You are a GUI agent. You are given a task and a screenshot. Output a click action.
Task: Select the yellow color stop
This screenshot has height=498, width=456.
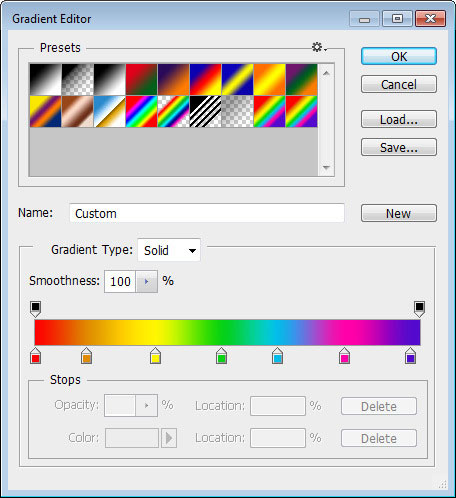tap(155, 355)
